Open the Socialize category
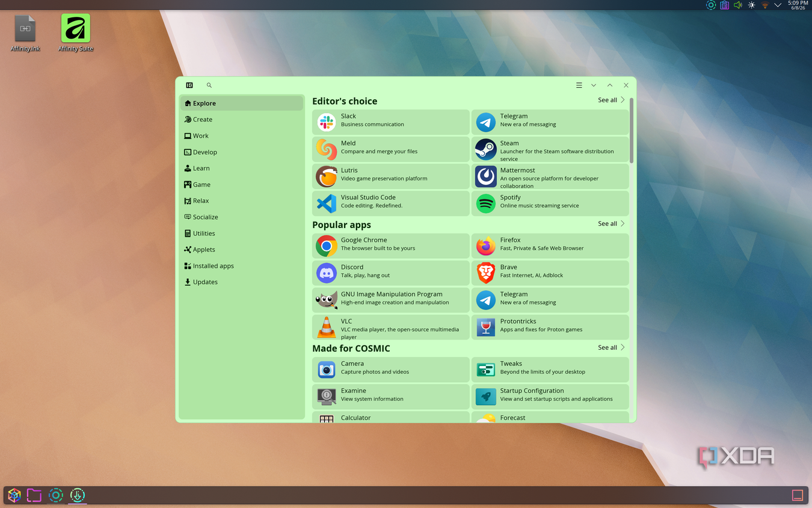812x508 pixels. click(x=241, y=217)
